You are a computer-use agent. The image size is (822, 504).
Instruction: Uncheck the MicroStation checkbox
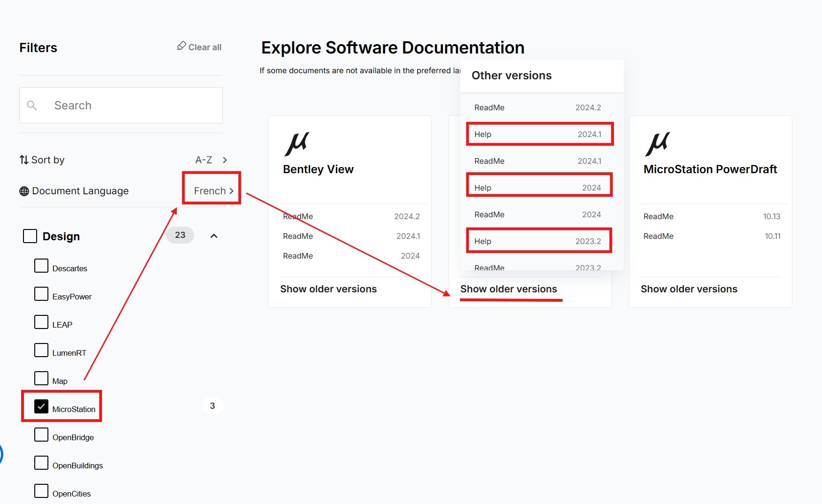pos(41,406)
